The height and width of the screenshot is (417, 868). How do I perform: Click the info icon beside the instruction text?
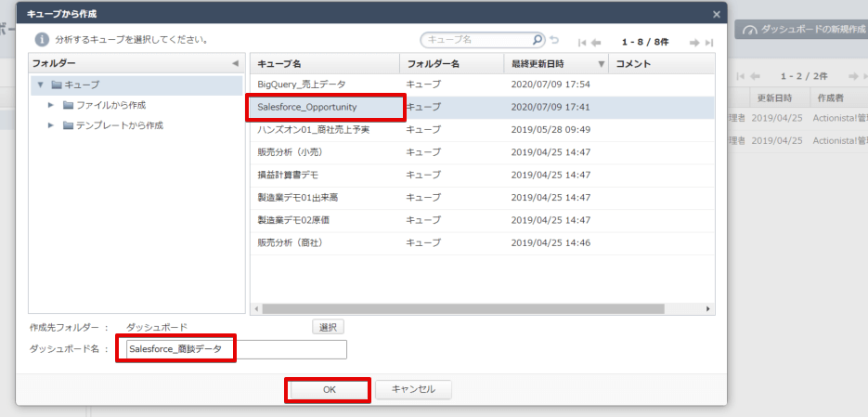pyautogui.click(x=42, y=39)
